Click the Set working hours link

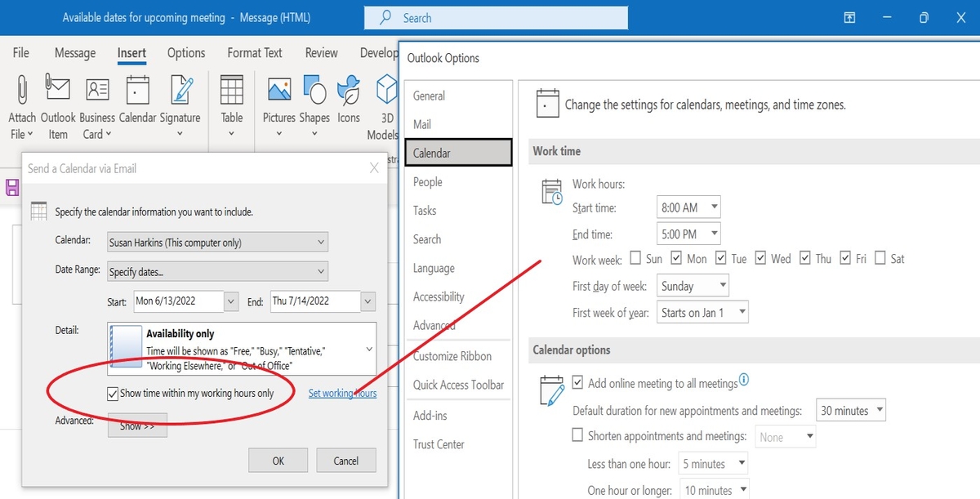tap(342, 393)
